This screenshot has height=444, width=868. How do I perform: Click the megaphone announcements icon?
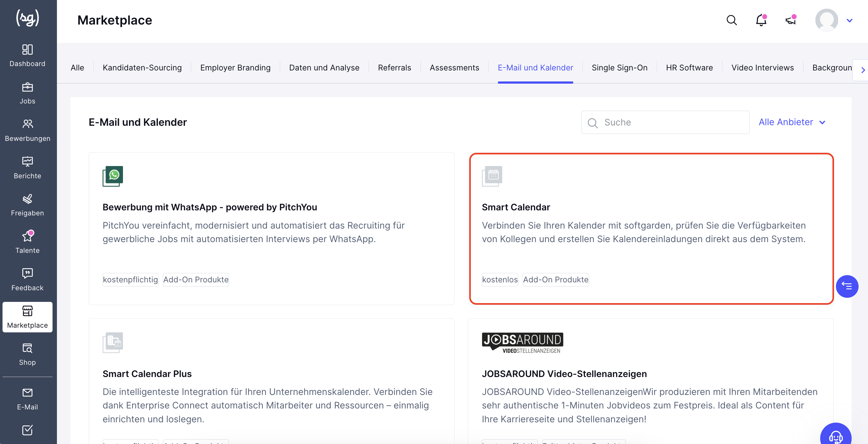click(791, 20)
